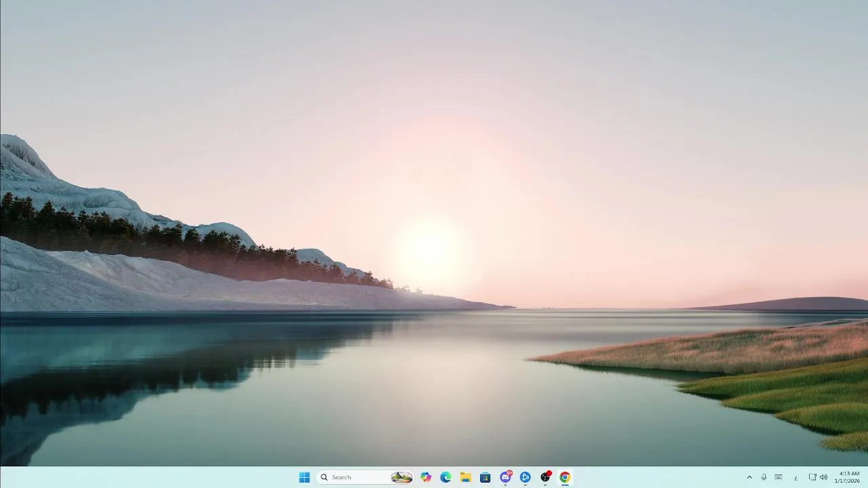This screenshot has width=868, height=488.
Task: Open the clock showing 4:13 AM
Action: [x=848, y=477]
